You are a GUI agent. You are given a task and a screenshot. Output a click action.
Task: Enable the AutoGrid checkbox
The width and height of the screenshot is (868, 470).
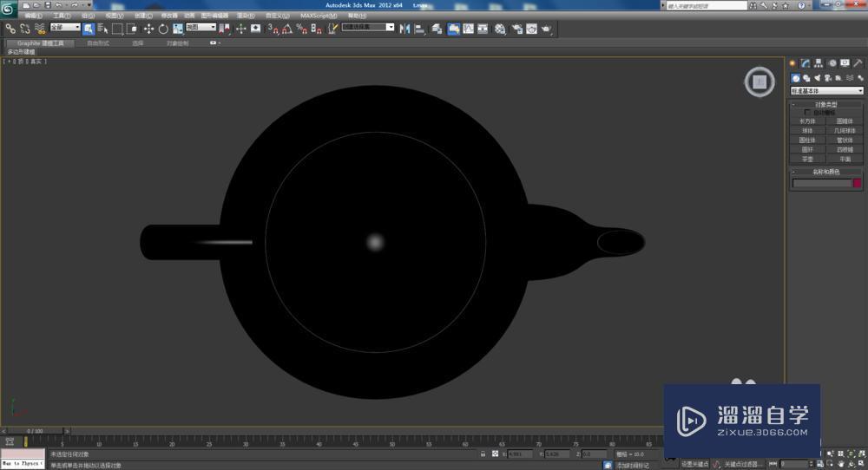(808, 112)
